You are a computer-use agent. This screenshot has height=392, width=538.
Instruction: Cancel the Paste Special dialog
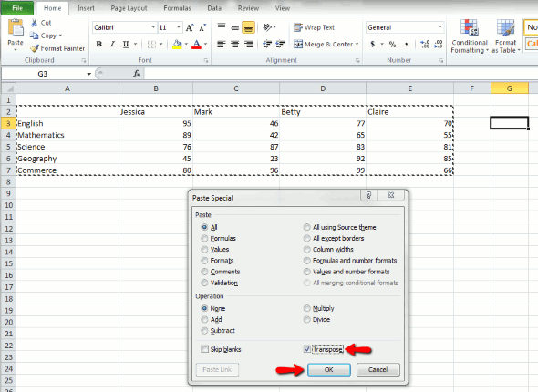pos(378,369)
